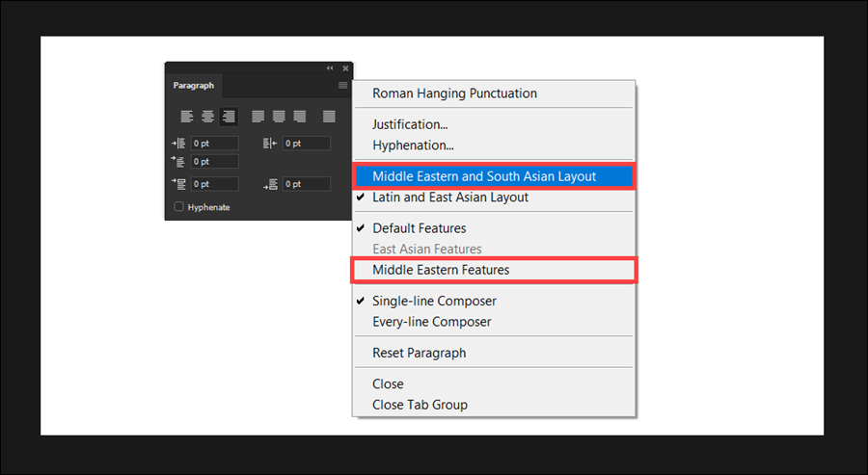
Task: Choose the justify all icon
Action: point(330,117)
